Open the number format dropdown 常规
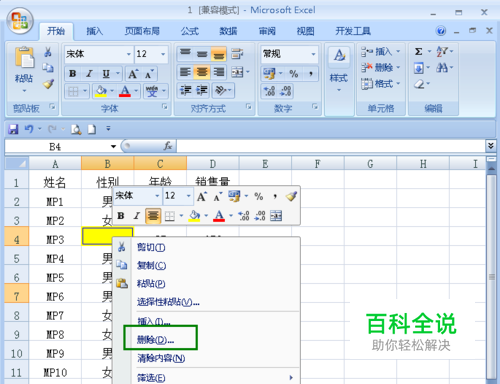The height and width of the screenshot is (384, 500). coord(313,54)
